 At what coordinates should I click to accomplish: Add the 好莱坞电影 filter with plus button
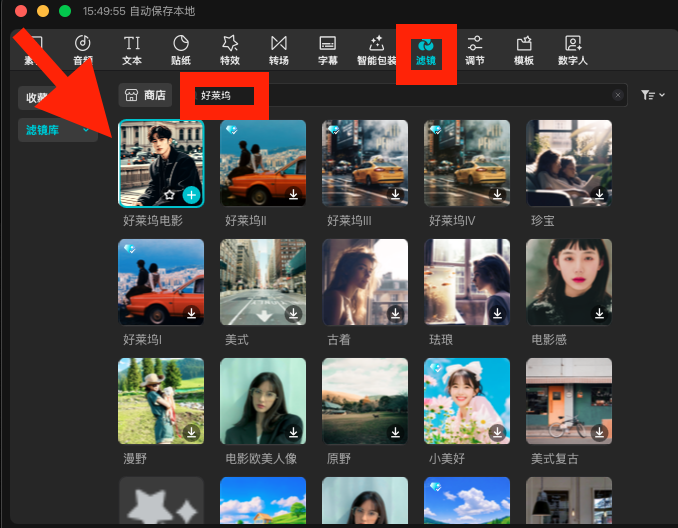192,195
